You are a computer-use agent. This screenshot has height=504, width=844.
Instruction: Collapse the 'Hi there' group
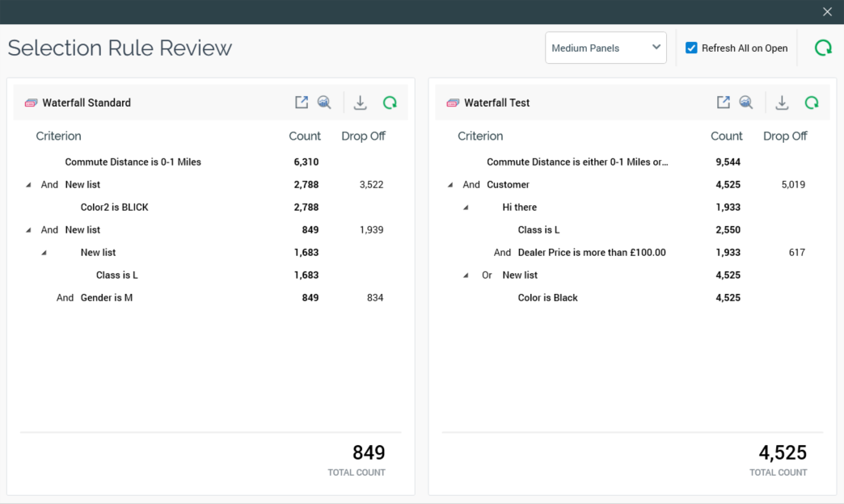466,208
